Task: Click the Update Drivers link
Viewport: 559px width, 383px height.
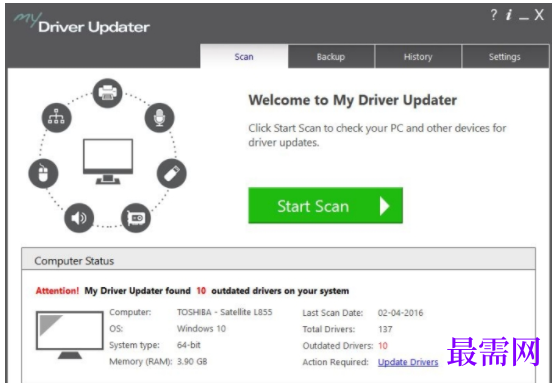Action: [408, 362]
